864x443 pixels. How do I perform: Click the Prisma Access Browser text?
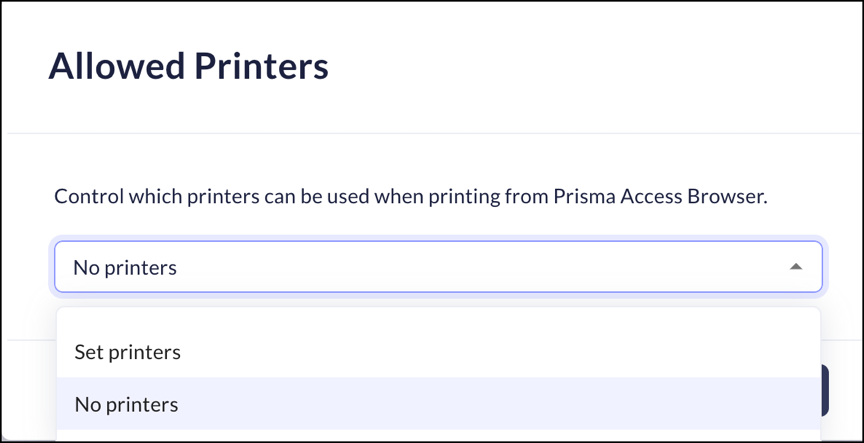tap(658, 196)
